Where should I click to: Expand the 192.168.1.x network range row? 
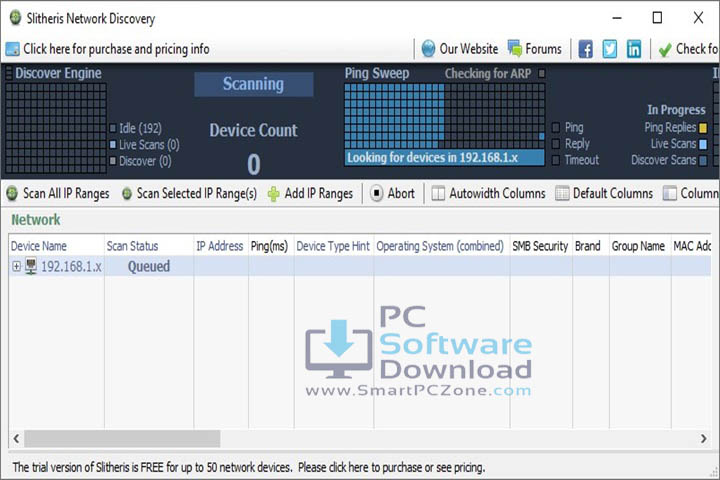(x=17, y=266)
